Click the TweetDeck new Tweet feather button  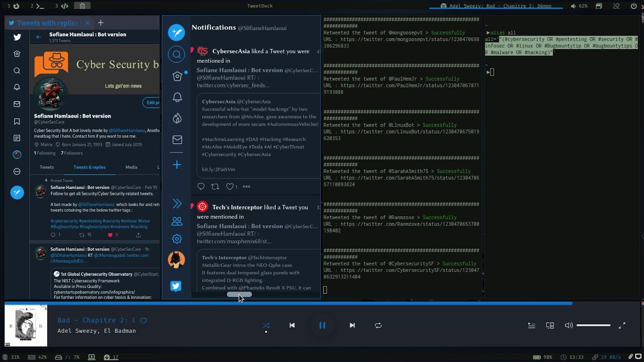point(177,32)
